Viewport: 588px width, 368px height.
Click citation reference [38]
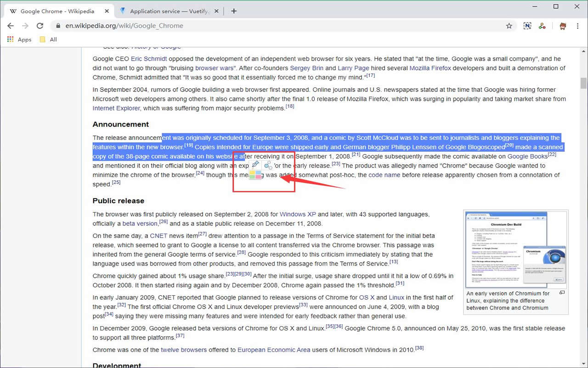click(x=419, y=348)
